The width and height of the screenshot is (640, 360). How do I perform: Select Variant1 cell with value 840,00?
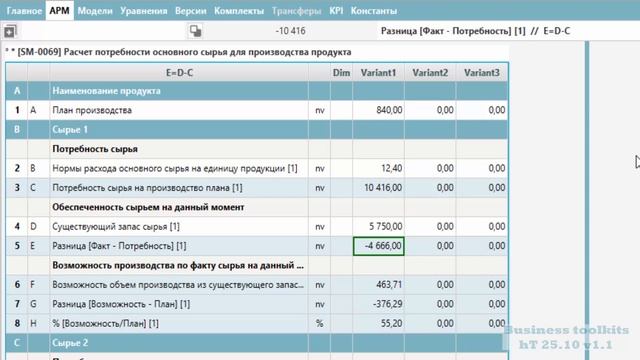coord(378,110)
